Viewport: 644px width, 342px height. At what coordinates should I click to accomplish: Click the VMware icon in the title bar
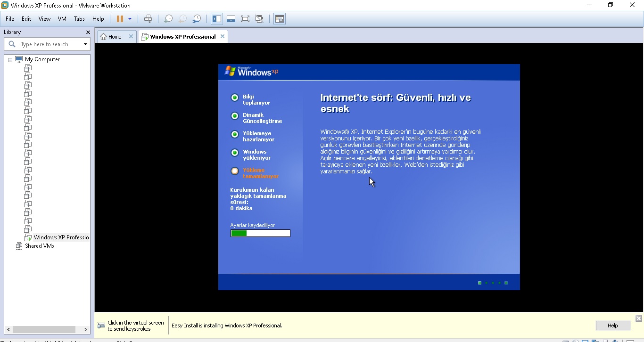[x=5, y=5]
